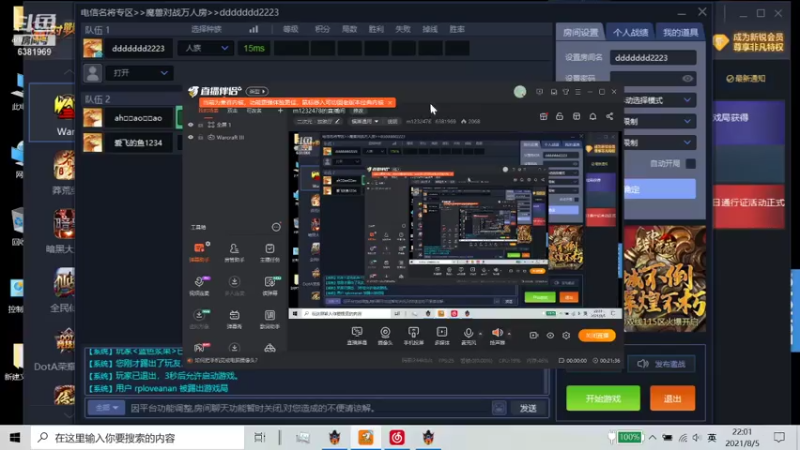Click the bar chart signal icon in the header

pyautogui.click(x=254, y=29)
